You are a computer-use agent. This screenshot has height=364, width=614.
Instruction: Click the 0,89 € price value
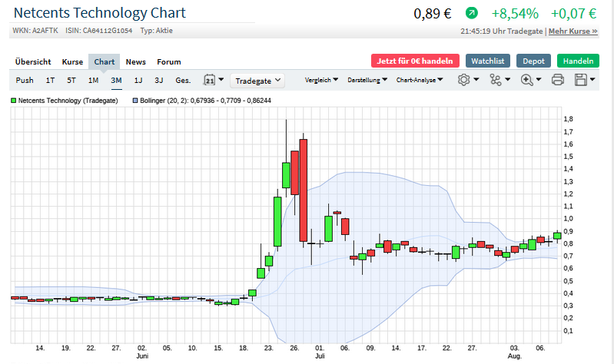tap(433, 14)
